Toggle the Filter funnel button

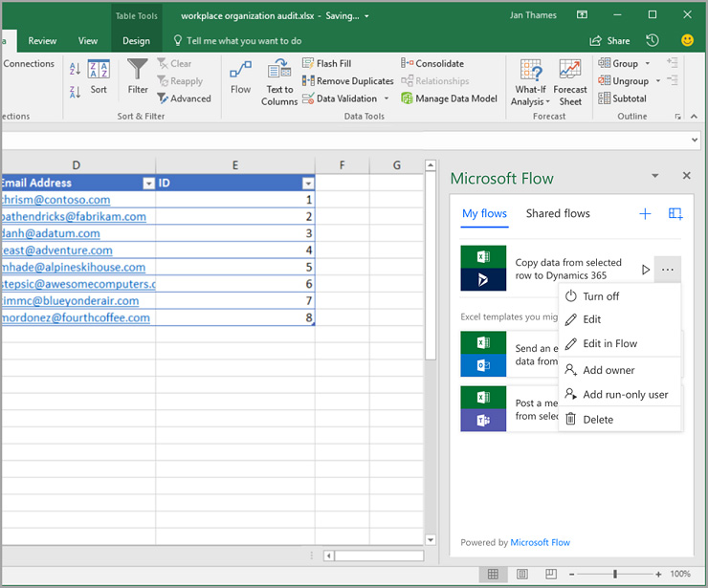[137, 76]
